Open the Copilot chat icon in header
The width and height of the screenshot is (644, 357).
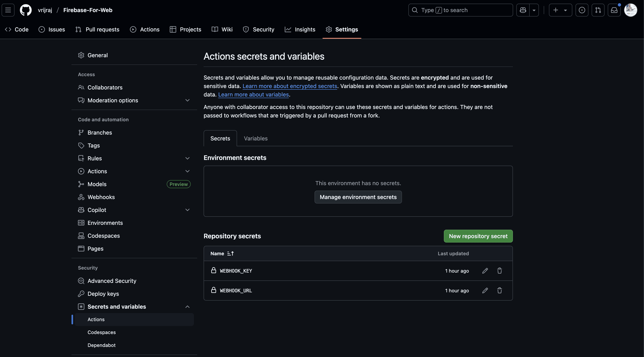click(x=523, y=10)
